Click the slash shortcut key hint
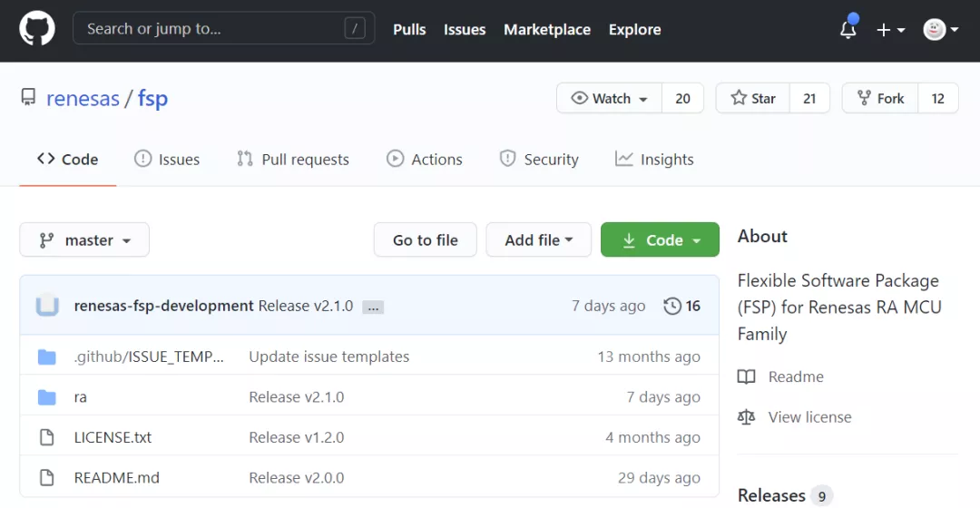The width and height of the screenshot is (980, 508). coord(355,28)
